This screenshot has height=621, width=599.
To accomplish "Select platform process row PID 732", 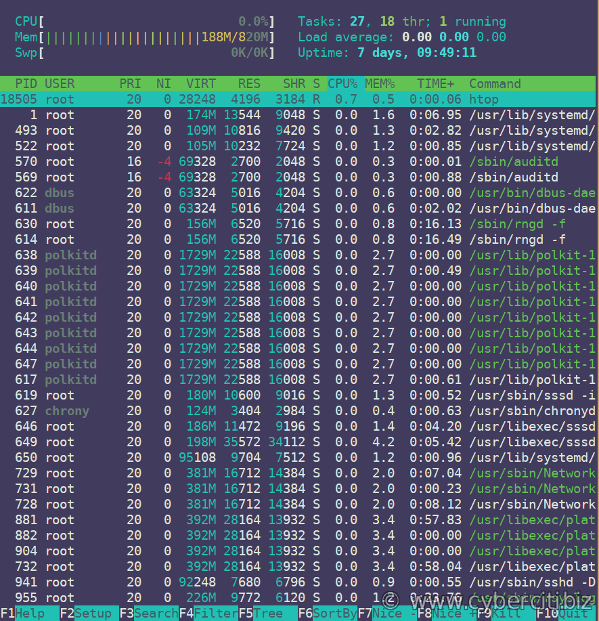I will click(298, 566).
